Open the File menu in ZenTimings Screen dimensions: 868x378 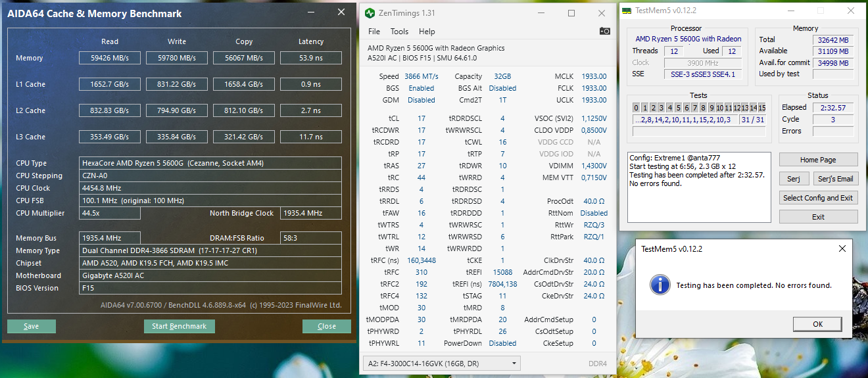(x=374, y=32)
